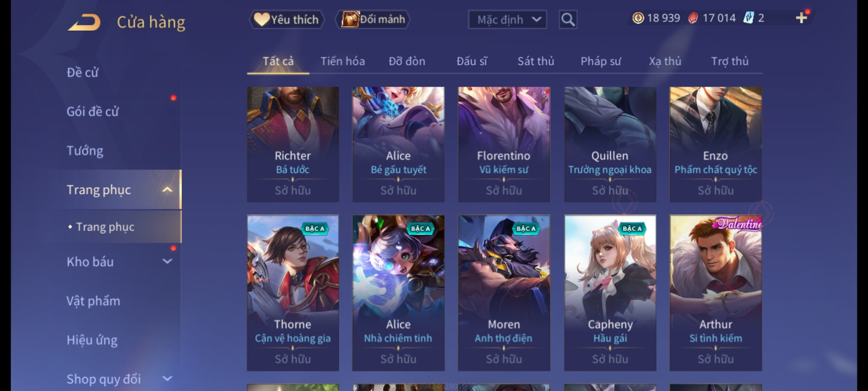
Task: Expand the Kho báu sidebar section
Action: click(167, 261)
